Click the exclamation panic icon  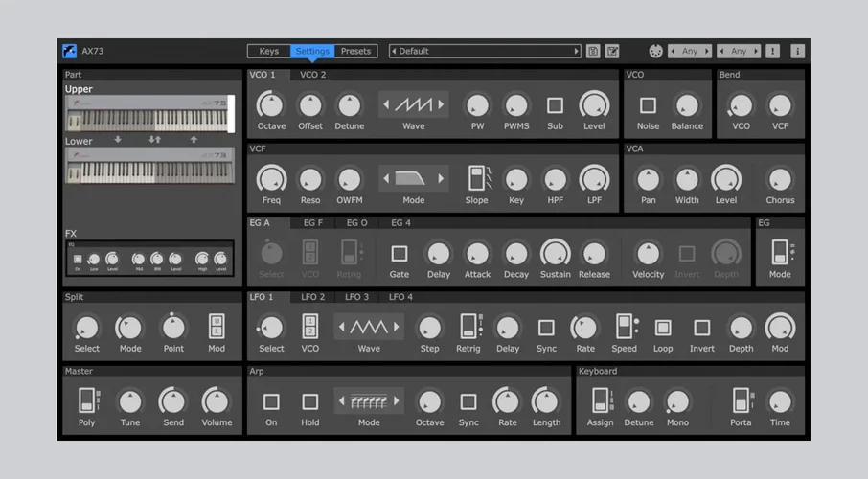[x=773, y=52]
